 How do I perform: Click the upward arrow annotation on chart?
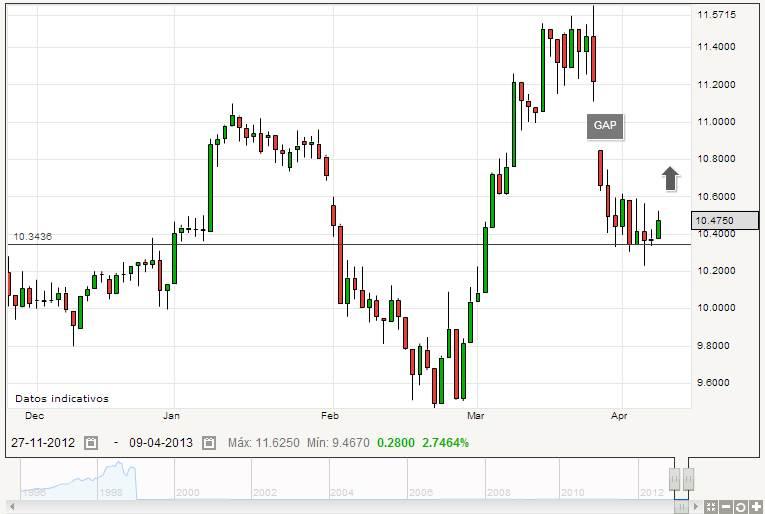click(670, 180)
